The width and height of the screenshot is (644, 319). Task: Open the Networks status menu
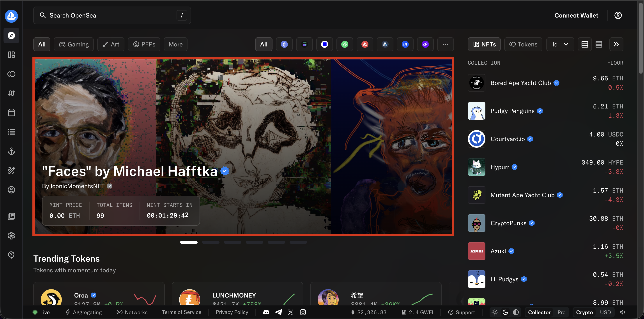[x=132, y=312]
